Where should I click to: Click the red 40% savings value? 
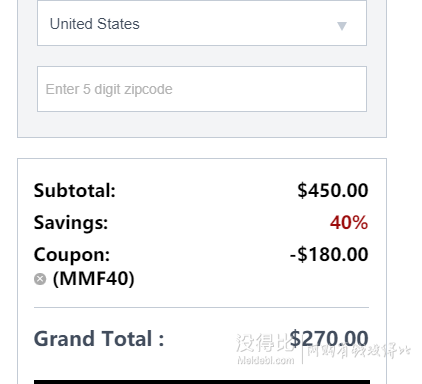349,223
